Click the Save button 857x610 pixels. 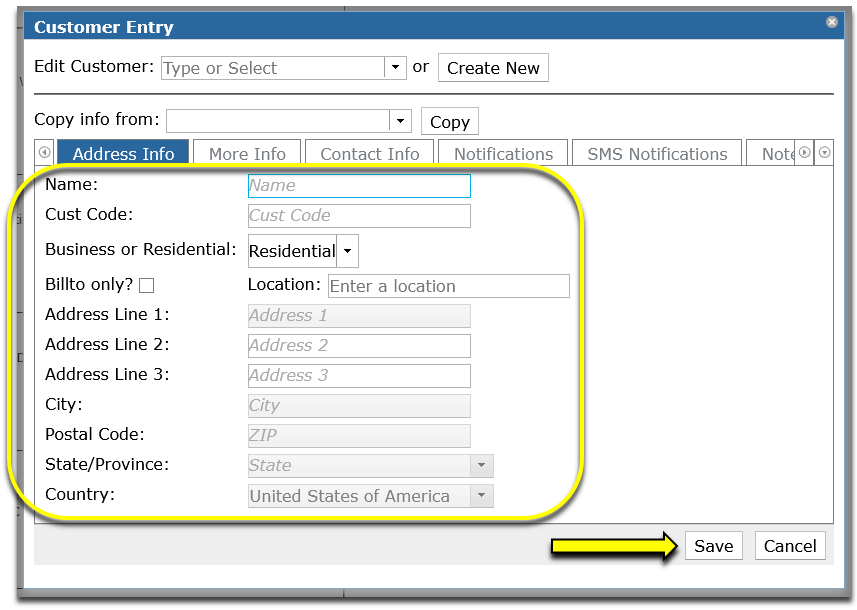pos(714,546)
